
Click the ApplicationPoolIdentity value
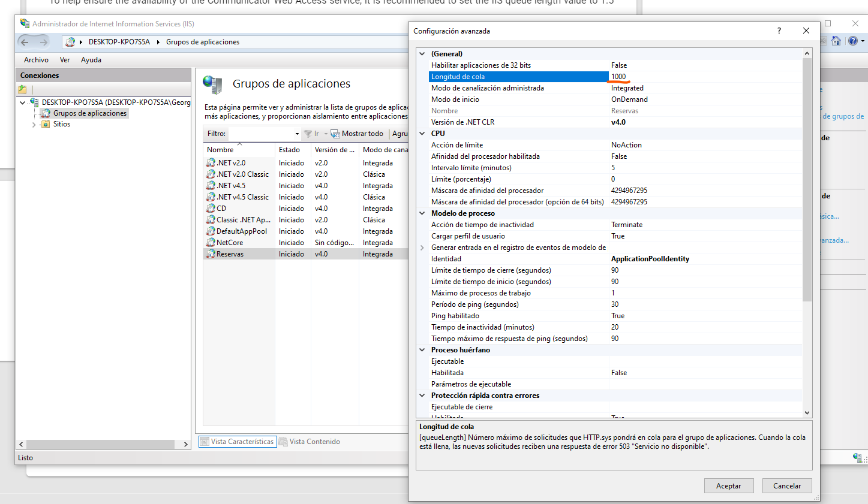(x=650, y=259)
